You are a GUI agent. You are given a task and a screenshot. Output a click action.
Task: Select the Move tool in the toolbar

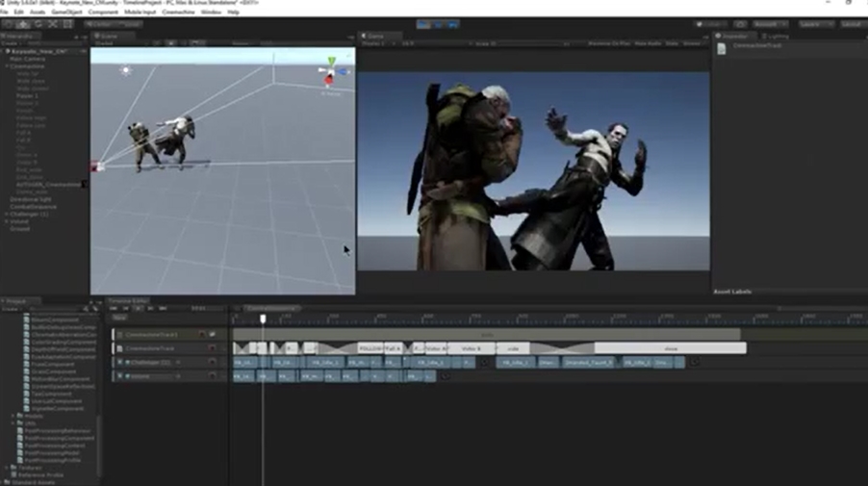tap(23, 24)
